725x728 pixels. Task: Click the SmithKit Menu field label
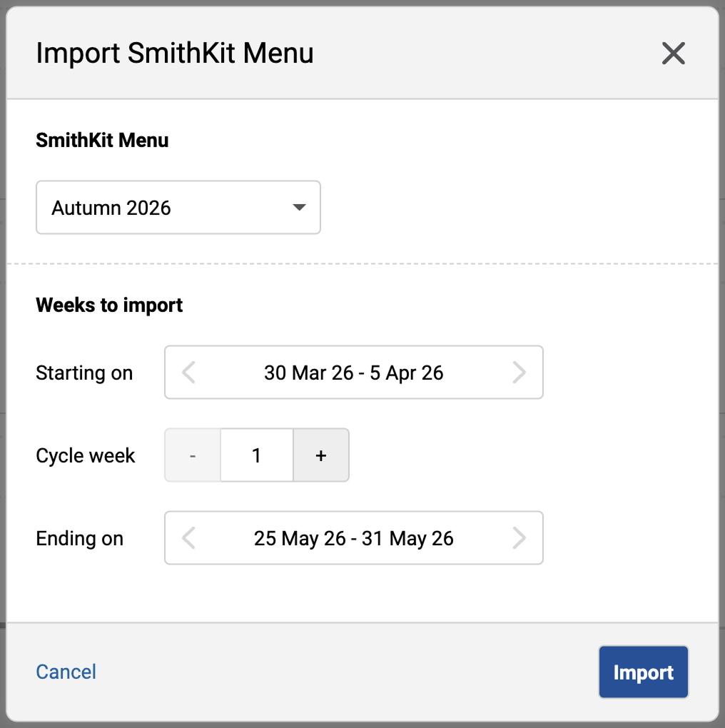[x=102, y=140]
